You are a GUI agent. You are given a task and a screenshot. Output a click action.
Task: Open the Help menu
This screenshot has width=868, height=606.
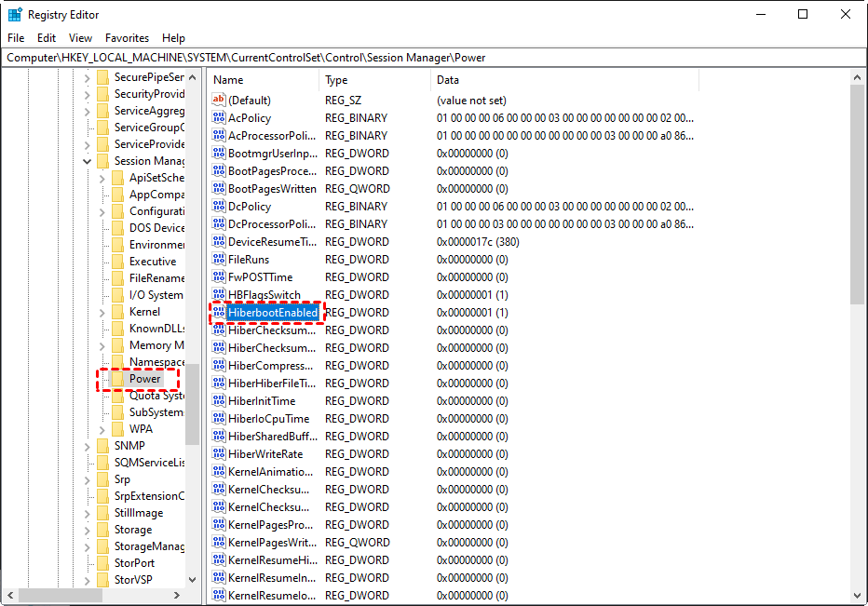click(173, 37)
